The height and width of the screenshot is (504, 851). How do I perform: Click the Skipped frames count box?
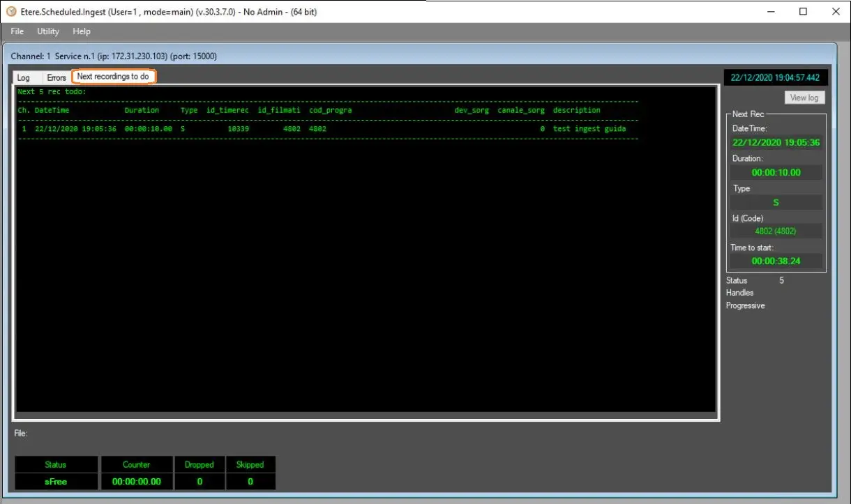[250, 481]
